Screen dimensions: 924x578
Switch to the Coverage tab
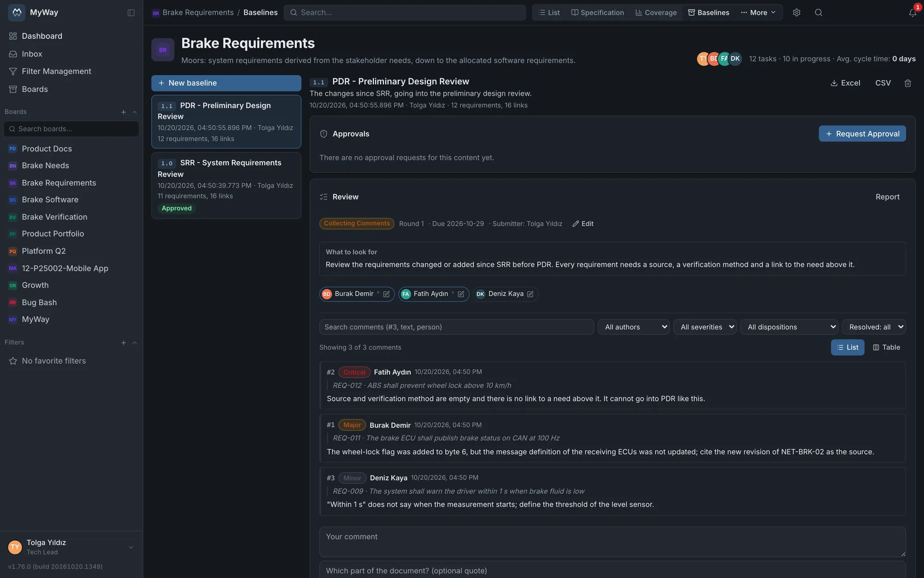point(656,12)
